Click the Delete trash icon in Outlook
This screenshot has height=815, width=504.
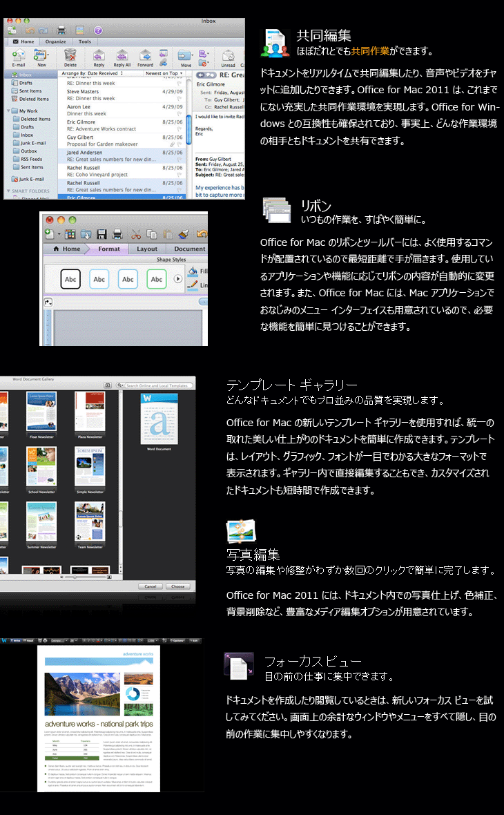click(x=70, y=55)
